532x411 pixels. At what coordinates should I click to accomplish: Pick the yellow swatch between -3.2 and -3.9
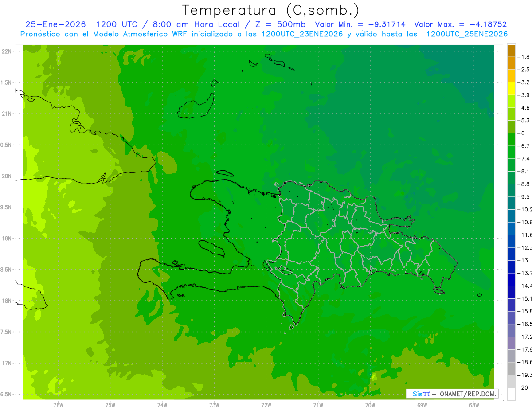[511, 89]
